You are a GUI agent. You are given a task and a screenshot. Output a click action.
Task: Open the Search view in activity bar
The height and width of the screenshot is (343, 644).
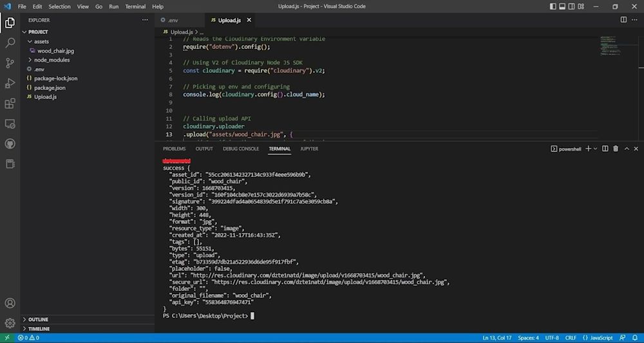(10, 43)
